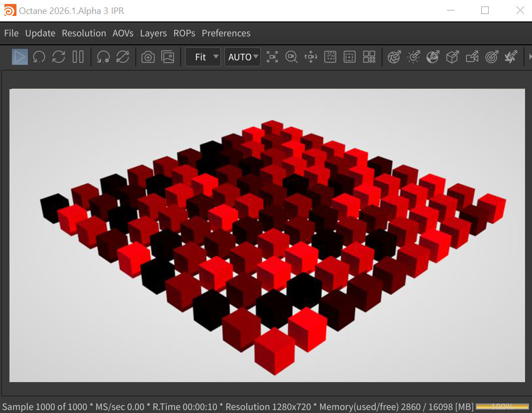Expand the toolbar overflow arrow
Screen dimensions: 532x413
(530, 57)
